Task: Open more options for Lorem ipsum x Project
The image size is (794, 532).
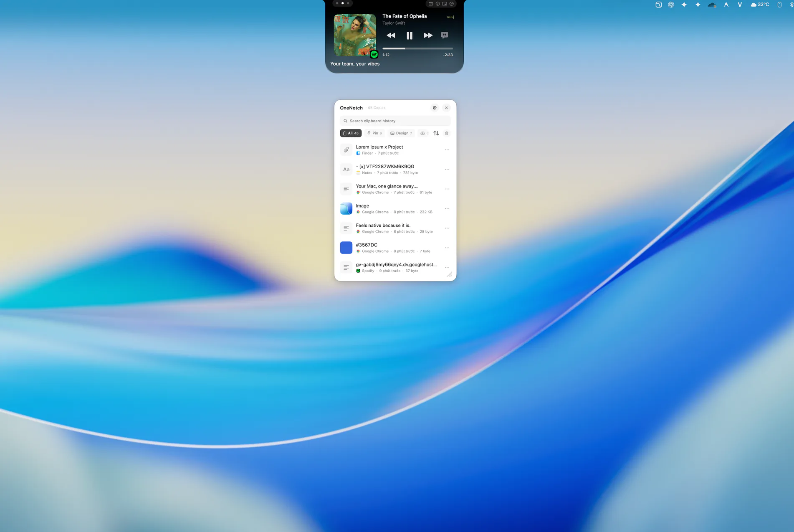Action: 447,149
